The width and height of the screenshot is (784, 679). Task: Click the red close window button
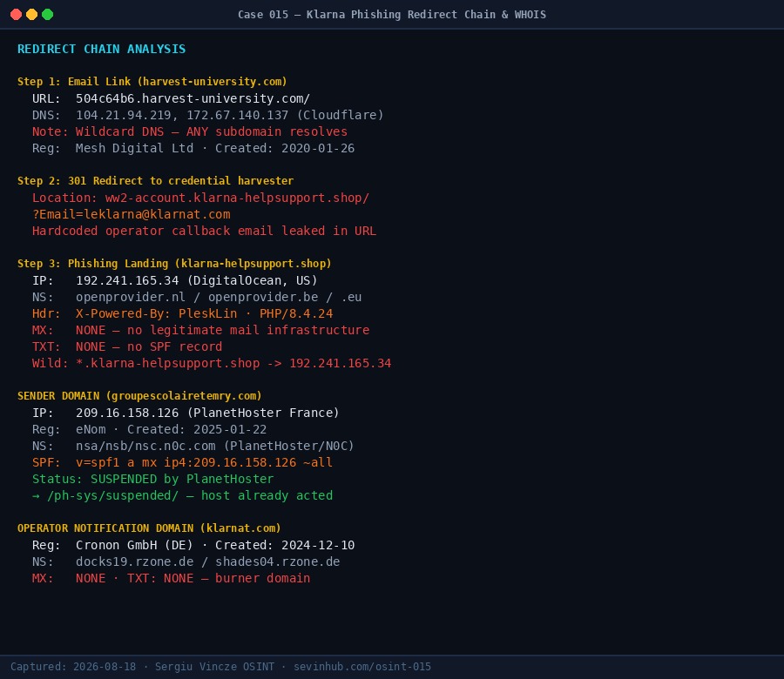(16, 15)
